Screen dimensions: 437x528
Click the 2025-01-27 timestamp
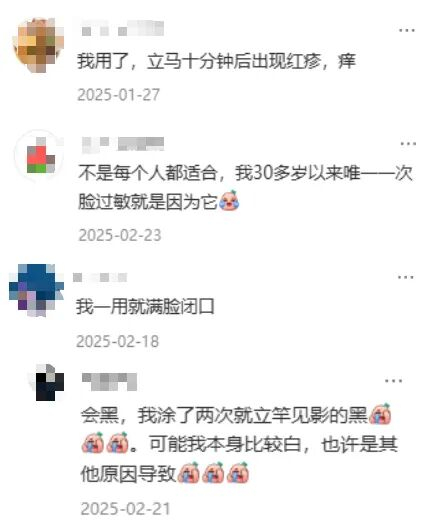119,95
